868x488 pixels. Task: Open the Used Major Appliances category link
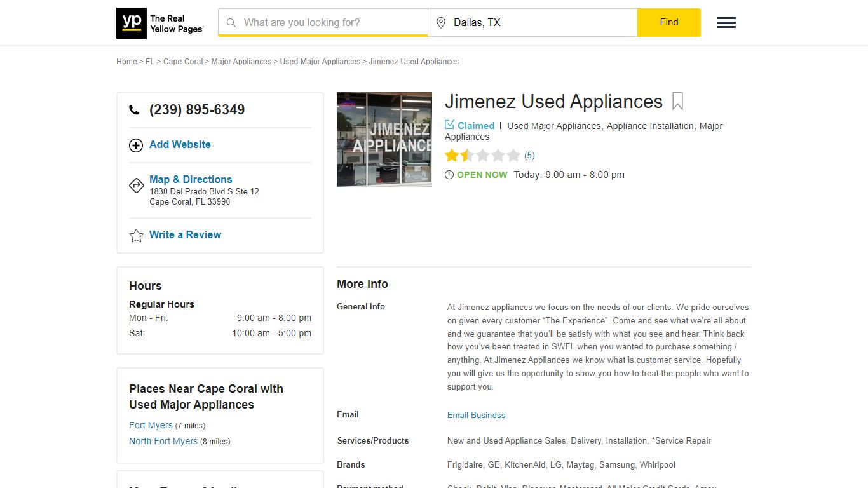click(x=554, y=126)
